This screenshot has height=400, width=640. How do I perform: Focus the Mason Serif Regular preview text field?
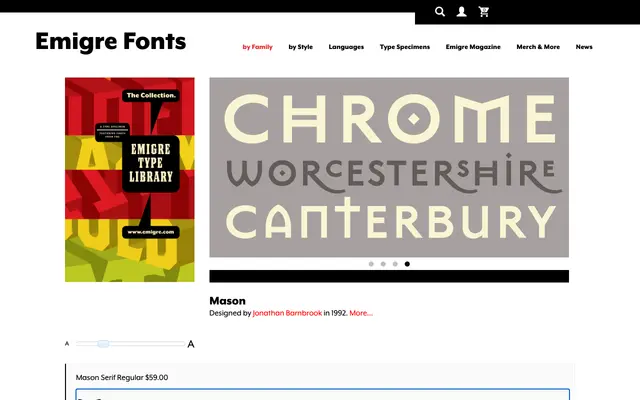[322, 394]
